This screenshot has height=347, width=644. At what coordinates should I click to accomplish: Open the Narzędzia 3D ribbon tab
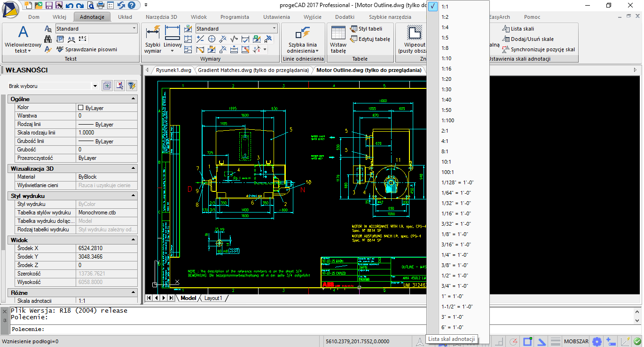[161, 17]
